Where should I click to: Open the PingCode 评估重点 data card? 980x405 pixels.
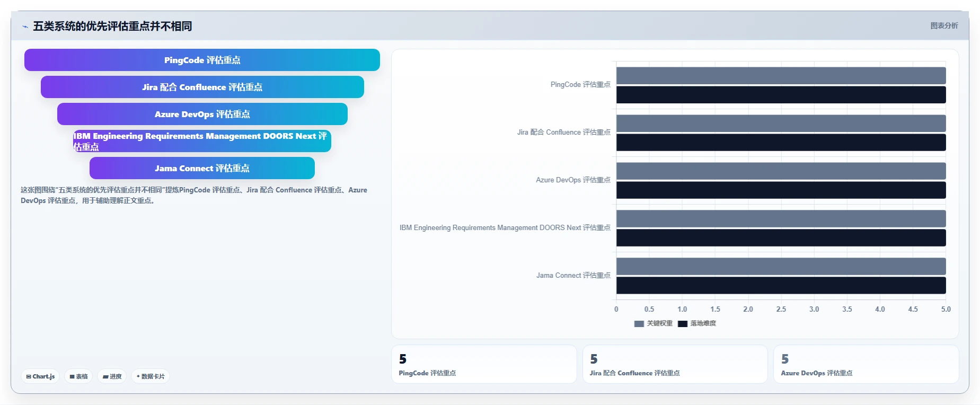pyautogui.click(x=484, y=364)
